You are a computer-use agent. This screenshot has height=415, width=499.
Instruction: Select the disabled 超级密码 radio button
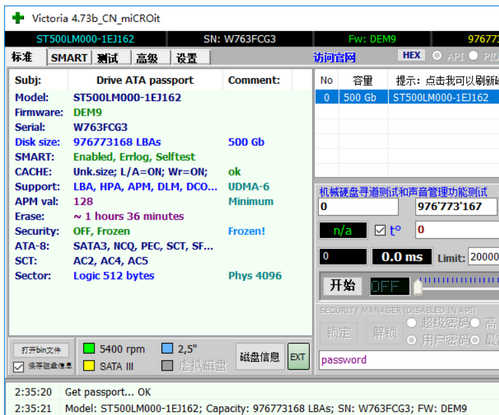click(412, 323)
